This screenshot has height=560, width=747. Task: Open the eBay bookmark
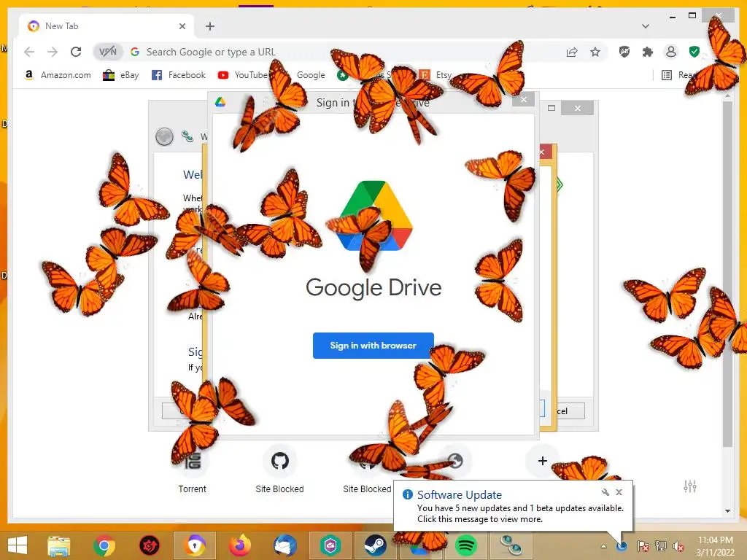pos(121,75)
